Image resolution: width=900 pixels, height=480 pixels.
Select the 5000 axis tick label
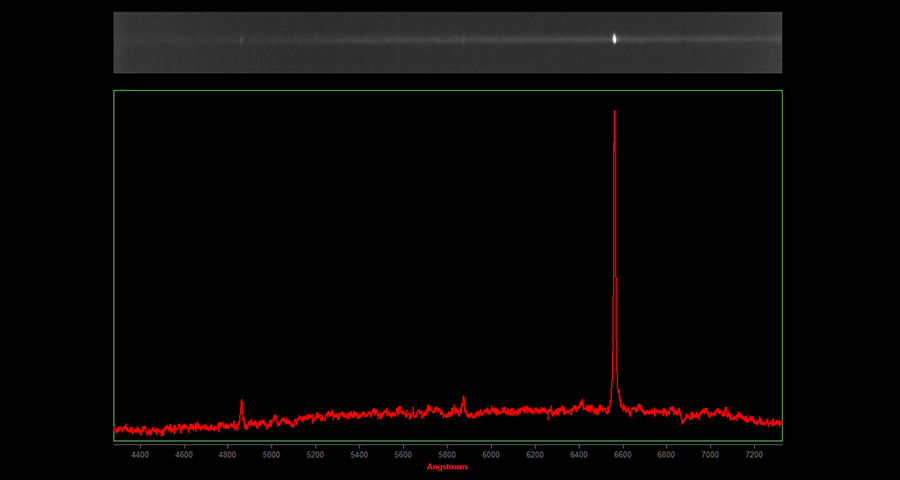point(271,454)
